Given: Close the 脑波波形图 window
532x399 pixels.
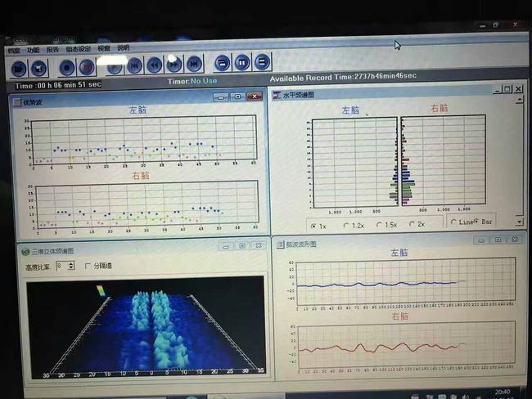Looking at the screenshot, I should coord(515,239).
